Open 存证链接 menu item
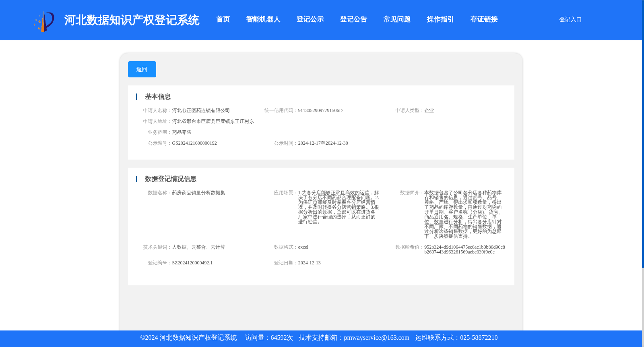The width and height of the screenshot is (644, 347). [484, 19]
